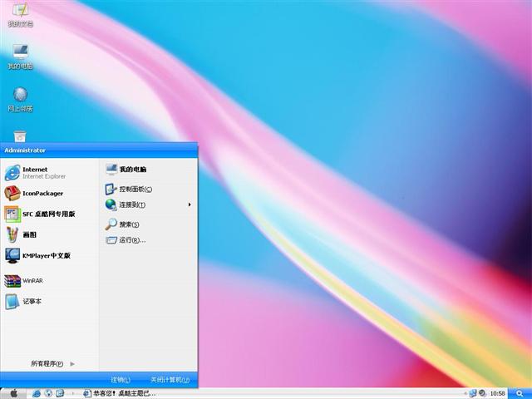Open 我的电脑 in start menu right pane

[148, 169]
